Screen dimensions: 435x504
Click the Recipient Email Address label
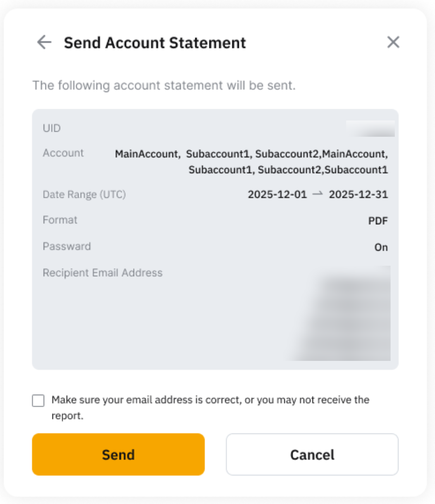tap(103, 273)
